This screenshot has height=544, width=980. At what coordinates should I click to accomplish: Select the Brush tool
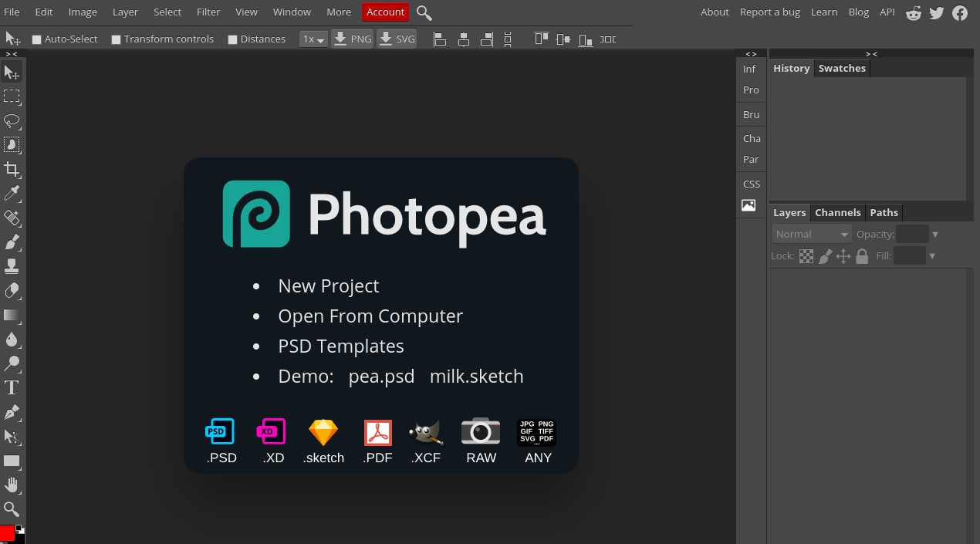click(x=12, y=242)
